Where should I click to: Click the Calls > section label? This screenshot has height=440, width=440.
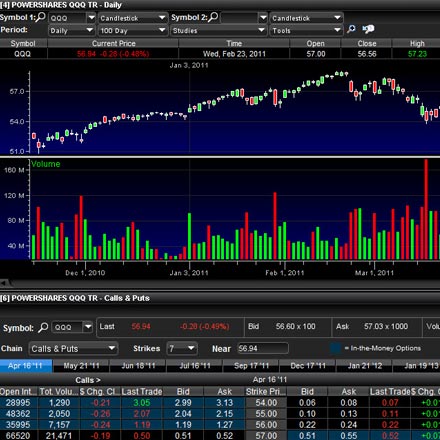pyautogui.click(x=88, y=380)
